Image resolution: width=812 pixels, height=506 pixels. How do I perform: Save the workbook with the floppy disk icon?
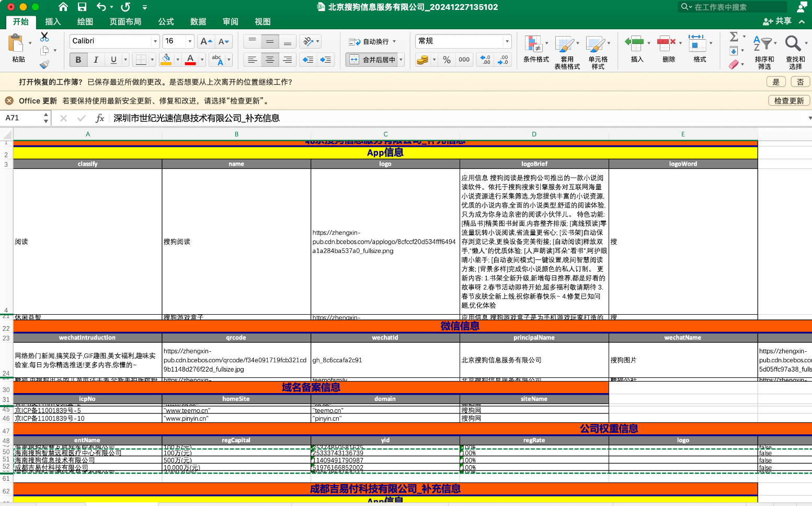pyautogui.click(x=82, y=7)
